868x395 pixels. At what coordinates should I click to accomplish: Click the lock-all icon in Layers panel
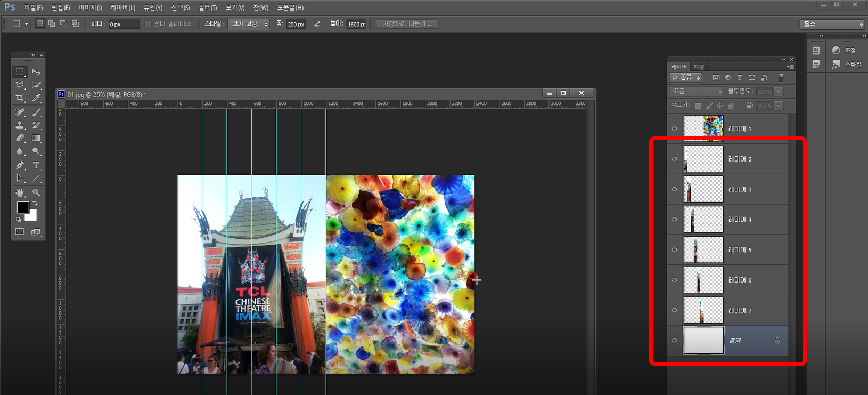coord(731,106)
